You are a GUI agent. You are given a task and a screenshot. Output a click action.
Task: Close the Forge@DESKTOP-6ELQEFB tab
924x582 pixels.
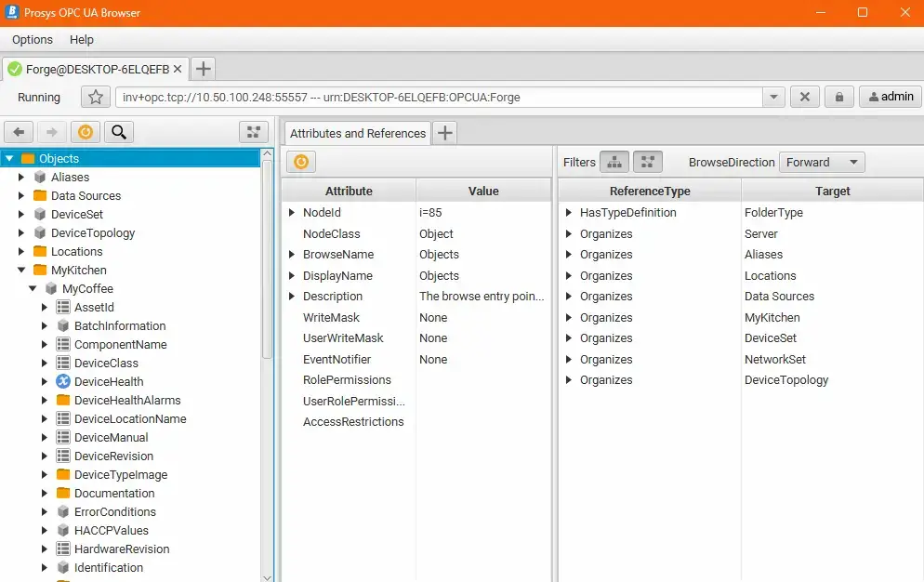tap(178, 69)
